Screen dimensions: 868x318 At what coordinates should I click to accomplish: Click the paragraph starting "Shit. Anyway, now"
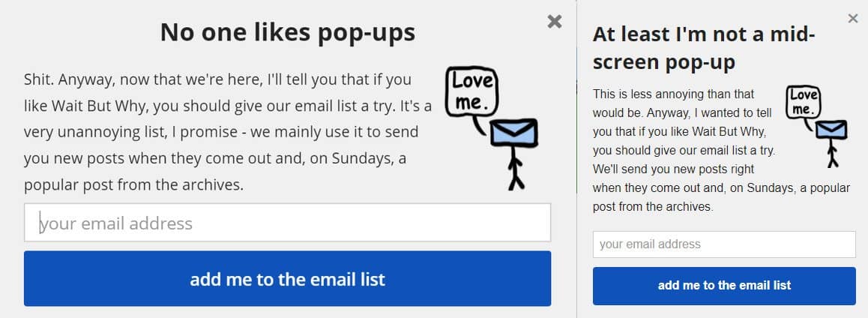click(227, 132)
